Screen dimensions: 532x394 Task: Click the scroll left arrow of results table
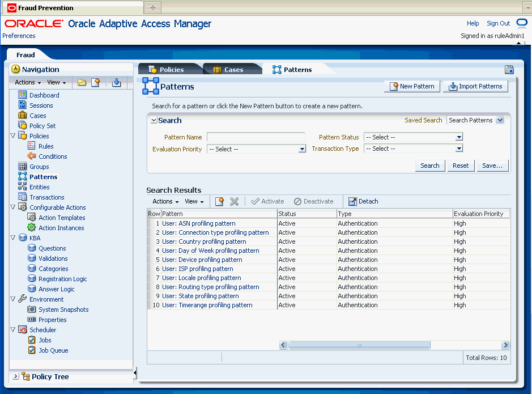283,345
